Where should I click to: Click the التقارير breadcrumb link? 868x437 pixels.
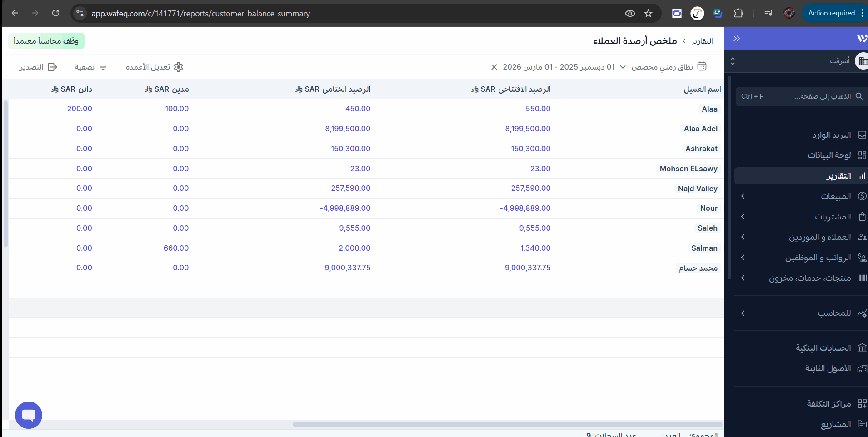(x=701, y=41)
